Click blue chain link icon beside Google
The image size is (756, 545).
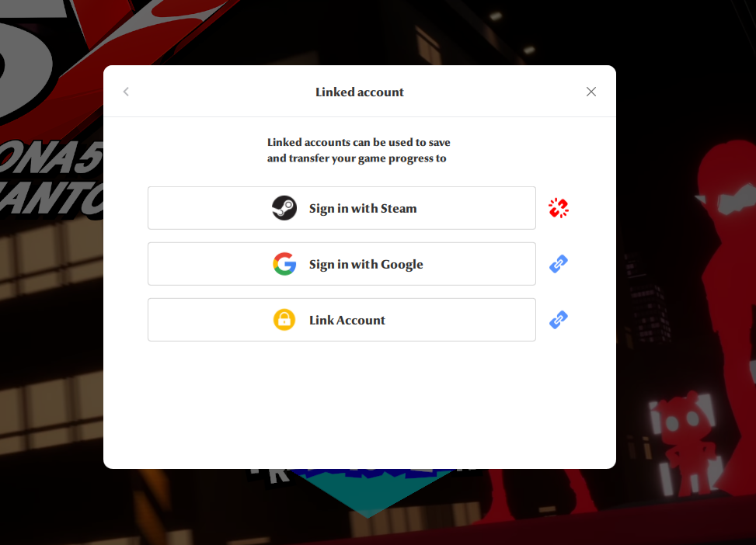click(x=559, y=264)
